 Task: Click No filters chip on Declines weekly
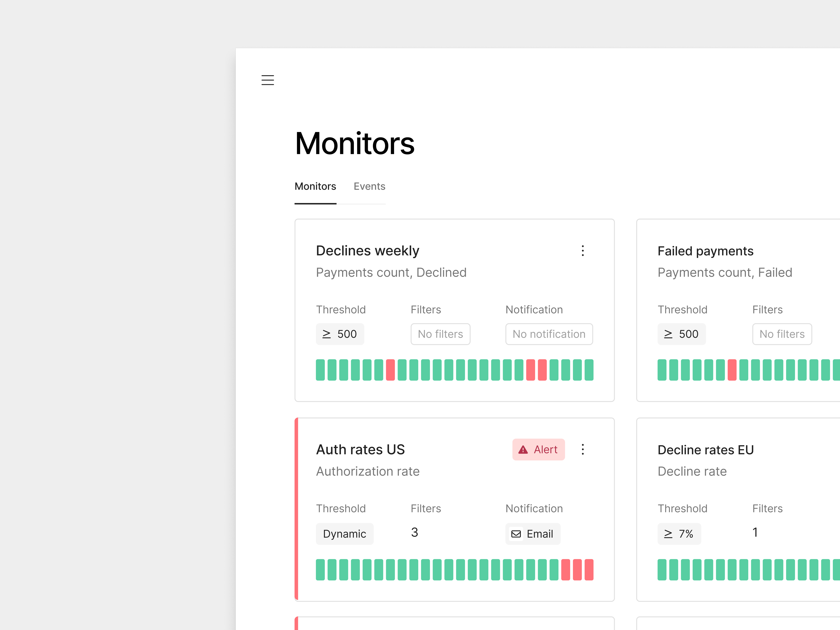pos(440,334)
